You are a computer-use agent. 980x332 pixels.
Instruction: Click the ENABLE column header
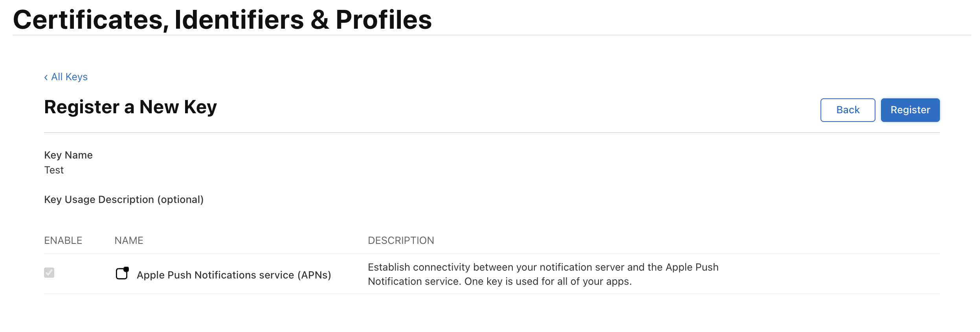click(x=63, y=240)
